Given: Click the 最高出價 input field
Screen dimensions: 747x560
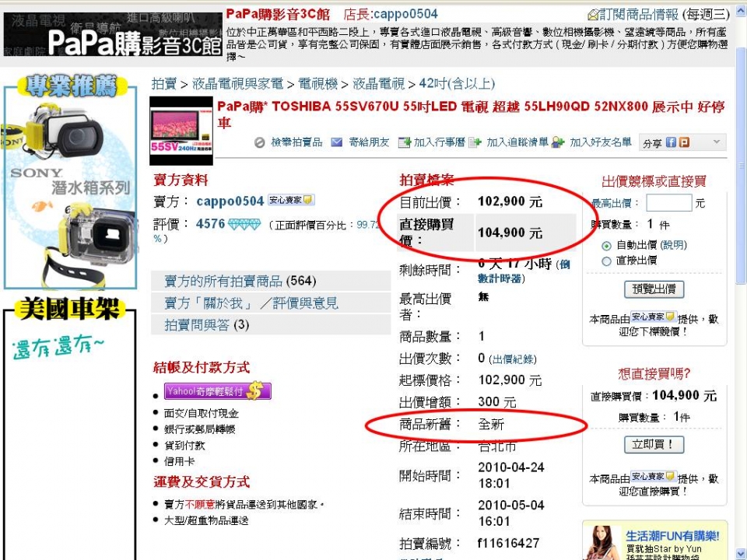Looking at the screenshot, I should [669, 203].
